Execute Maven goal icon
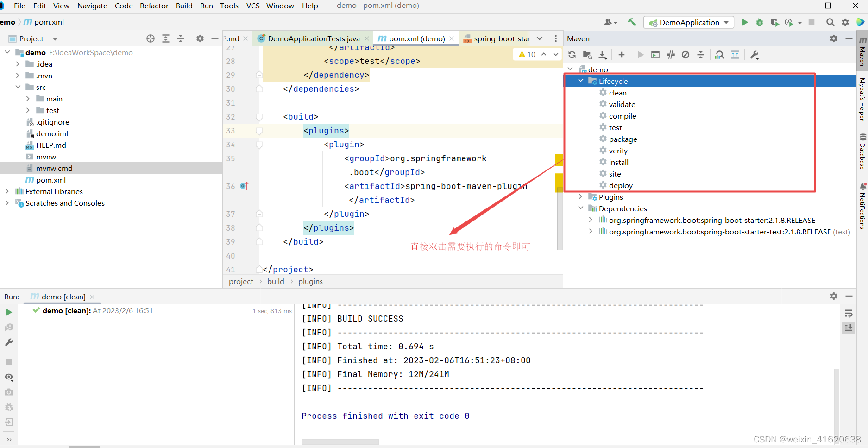 coord(655,55)
